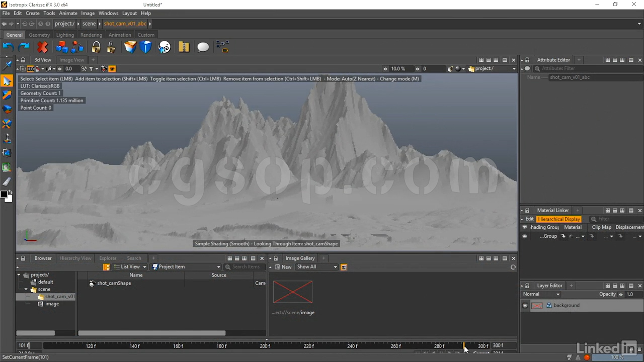Image resolution: width=644 pixels, height=362 pixels.
Task: Toggle visibility of the background layer
Action: (x=525, y=306)
